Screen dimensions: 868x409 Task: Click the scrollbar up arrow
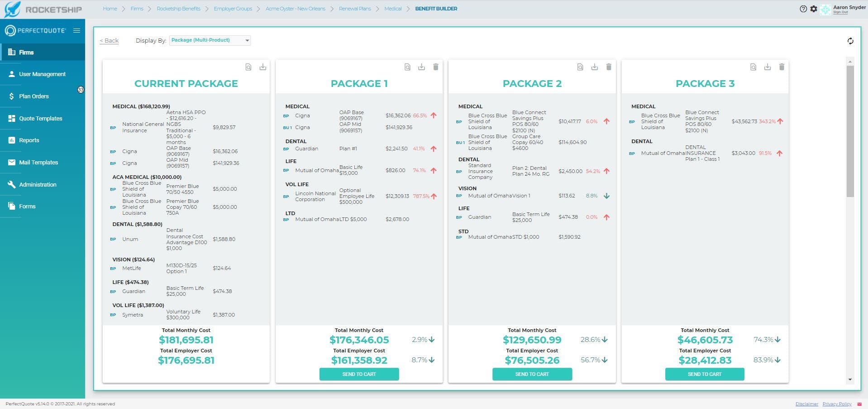point(850,61)
